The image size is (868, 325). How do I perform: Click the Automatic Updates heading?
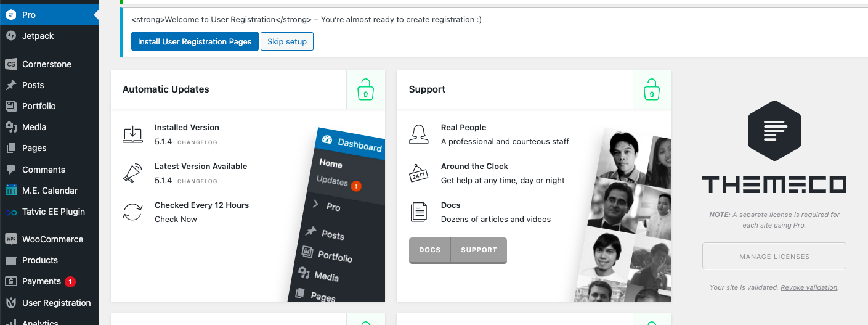[x=166, y=89]
